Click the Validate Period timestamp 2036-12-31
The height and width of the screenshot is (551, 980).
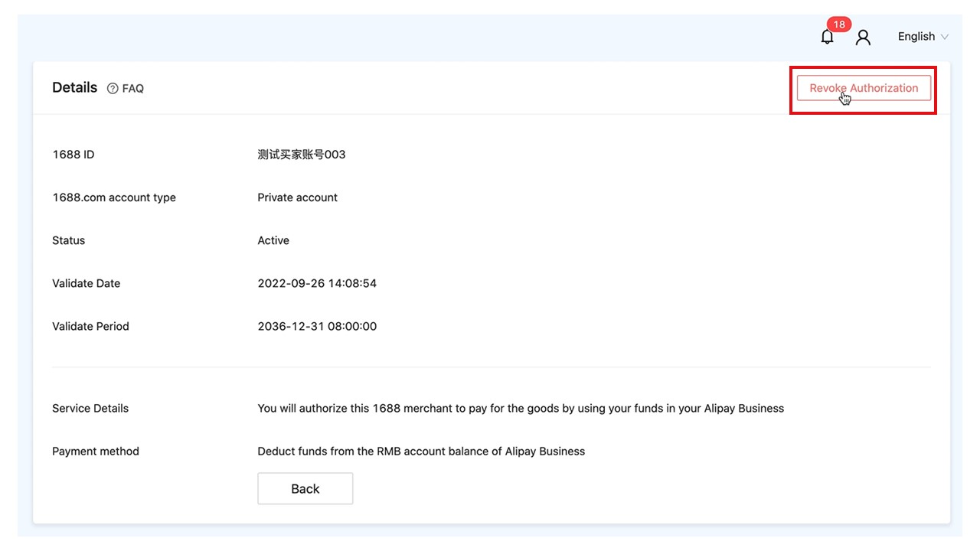(317, 326)
